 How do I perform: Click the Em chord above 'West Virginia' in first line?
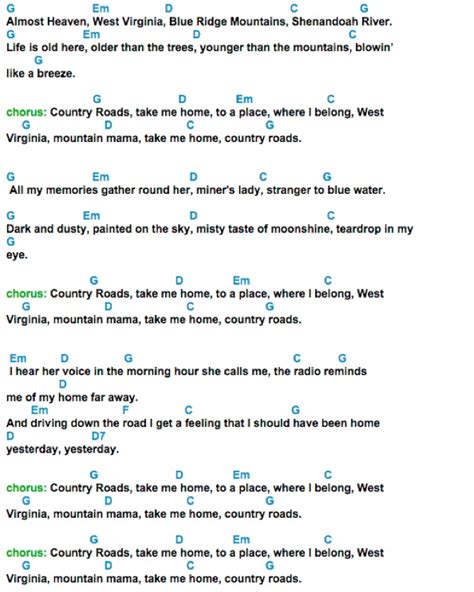tap(101, 8)
